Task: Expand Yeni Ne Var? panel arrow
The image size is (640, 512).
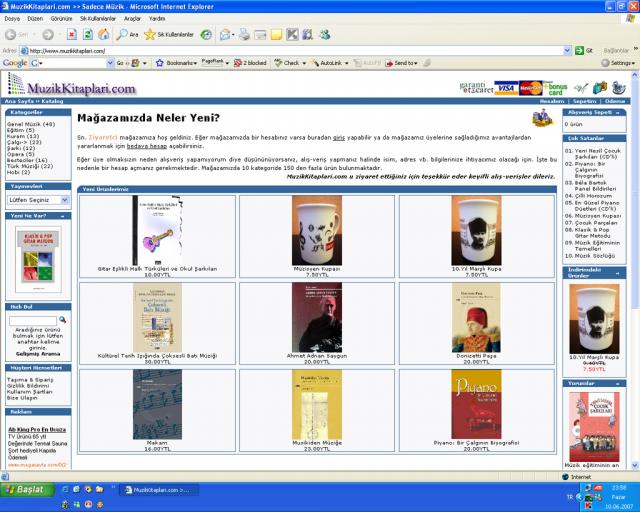Action: 62,216
